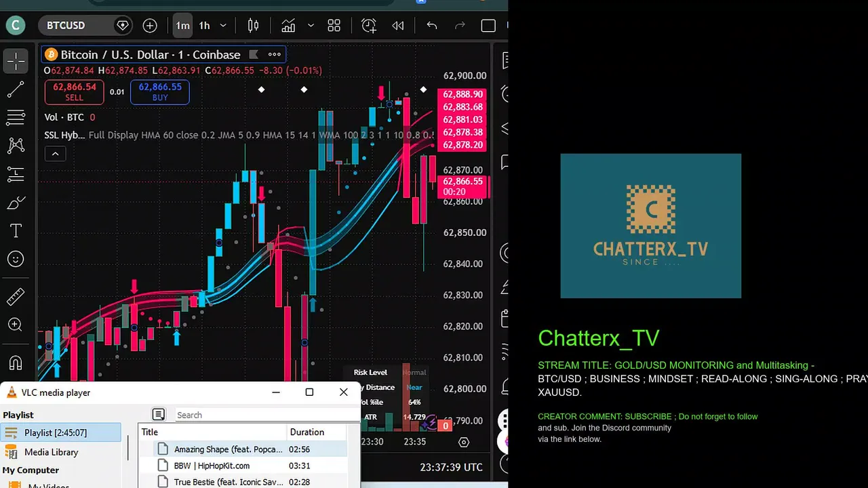Toggle the VLC playlist view mode

point(158,414)
